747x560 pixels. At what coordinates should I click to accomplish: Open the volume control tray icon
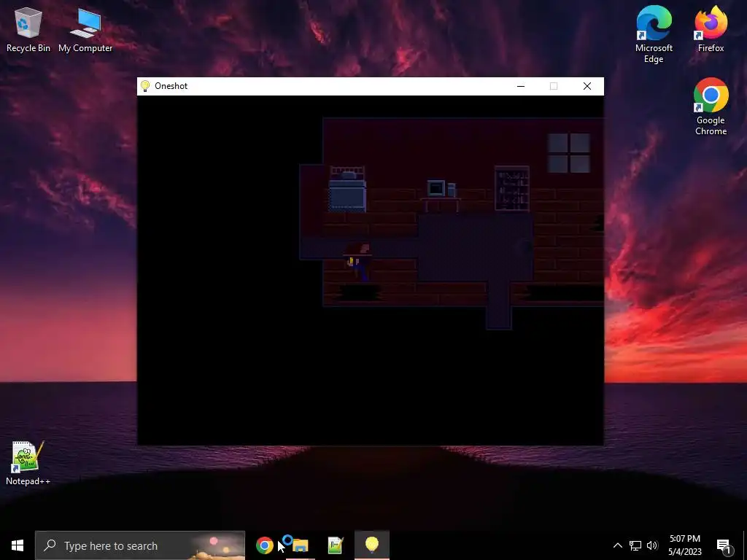(x=652, y=545)
